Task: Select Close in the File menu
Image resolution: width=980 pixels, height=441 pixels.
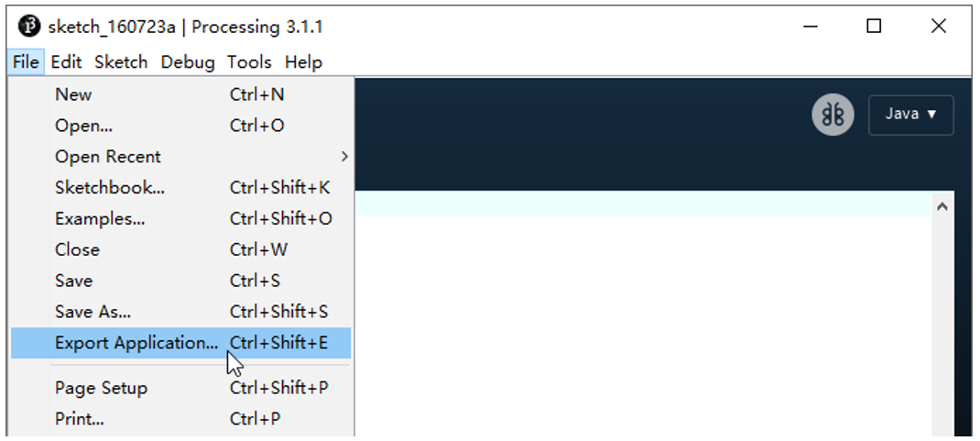Action: (180, 249)
